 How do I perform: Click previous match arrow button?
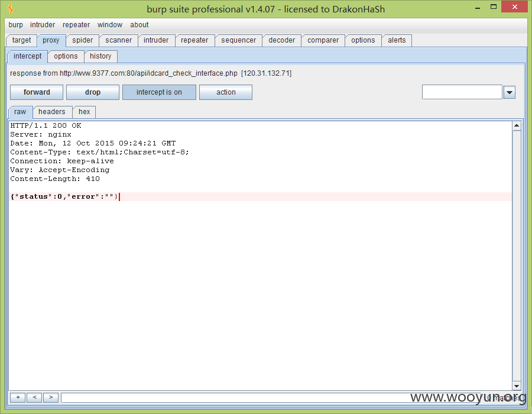tap(34, 397)
